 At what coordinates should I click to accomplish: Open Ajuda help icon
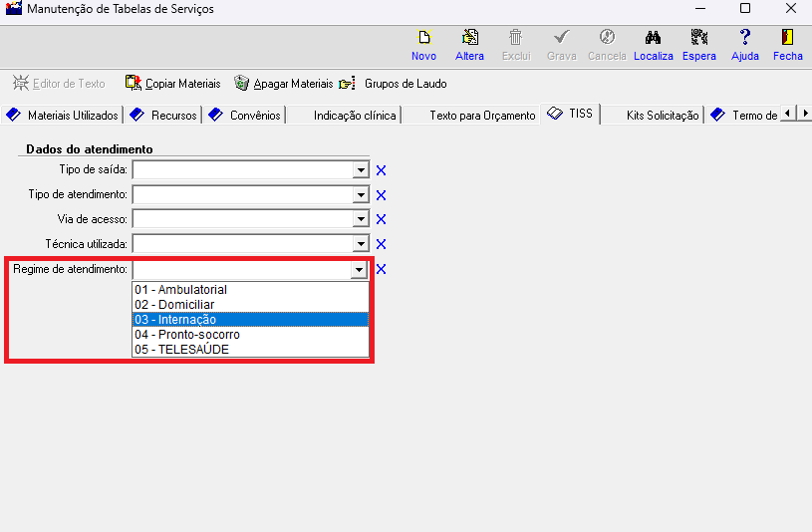point(744,38)
